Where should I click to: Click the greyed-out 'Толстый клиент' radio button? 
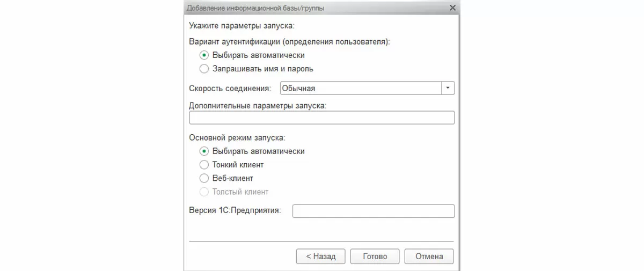tap(204, 192)
